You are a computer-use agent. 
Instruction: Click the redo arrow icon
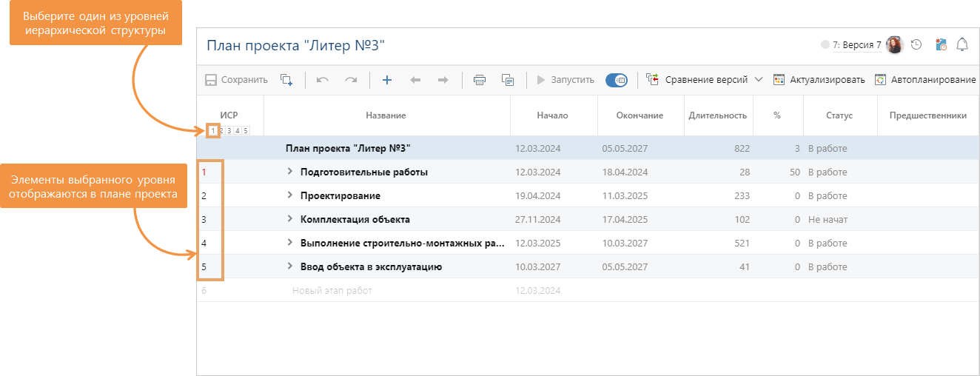coord(351,80)
